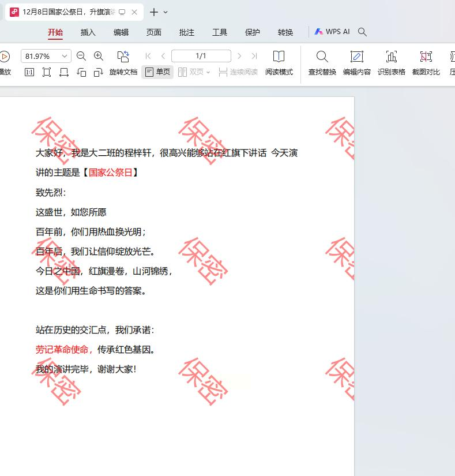455x476 pixels.
Task: Enter Reading Mode (阅读模式)
Action: tap(279, 63)
